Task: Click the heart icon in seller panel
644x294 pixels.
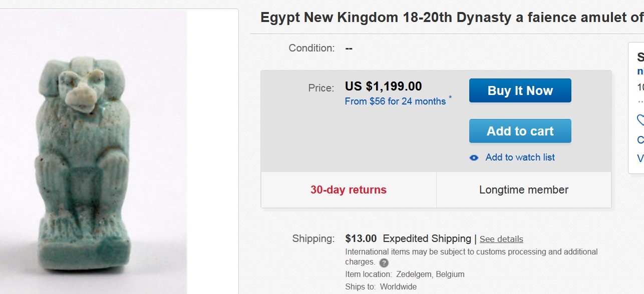Action: coord(640,120)
